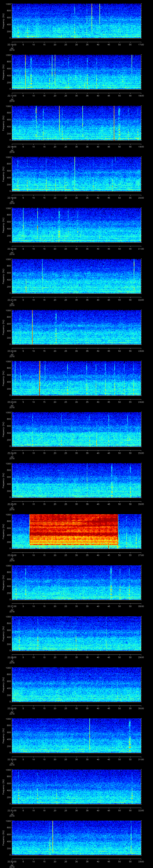
Task: Select the spectrogram panel starting at 22:16:00
Action: pos(77,21)
